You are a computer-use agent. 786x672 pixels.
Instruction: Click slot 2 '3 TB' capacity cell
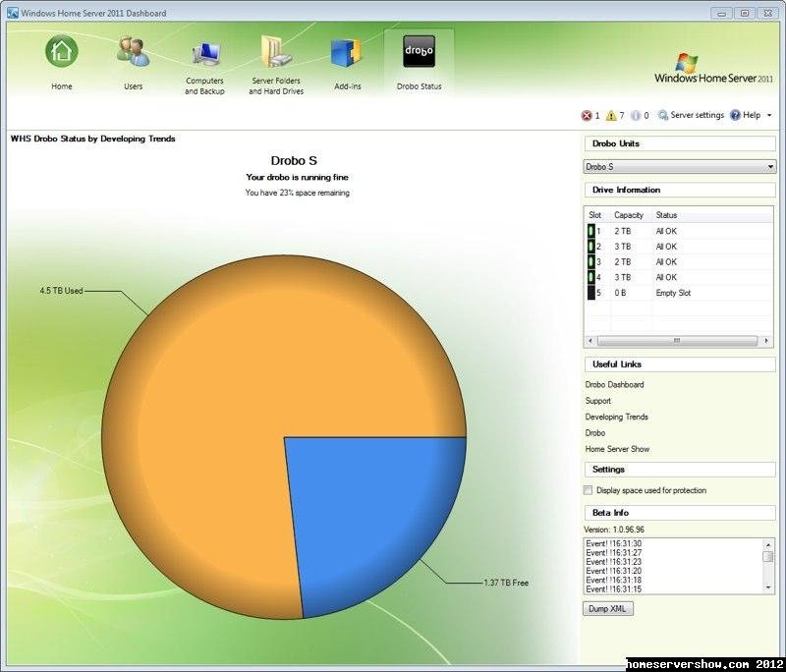point(623,247)
